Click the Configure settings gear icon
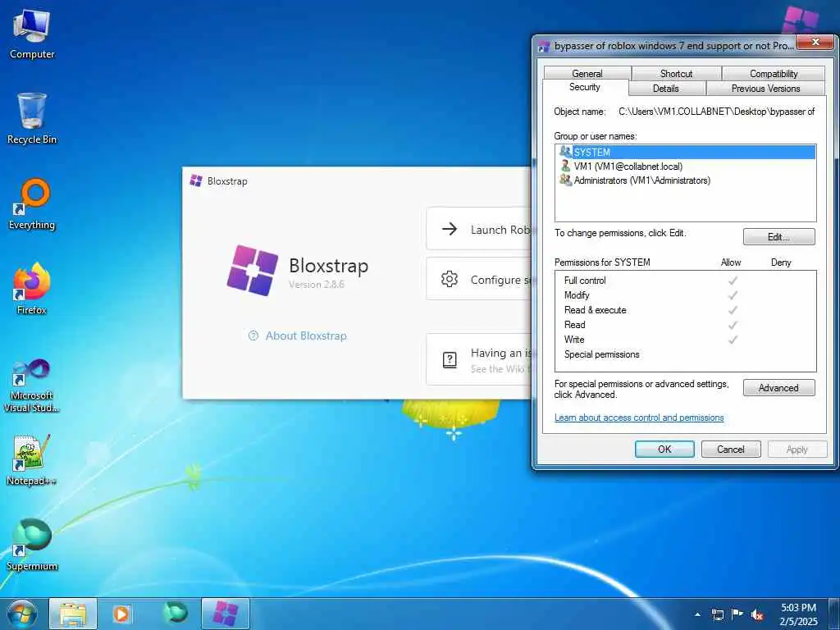840x630 pixels. coord(450,279)
